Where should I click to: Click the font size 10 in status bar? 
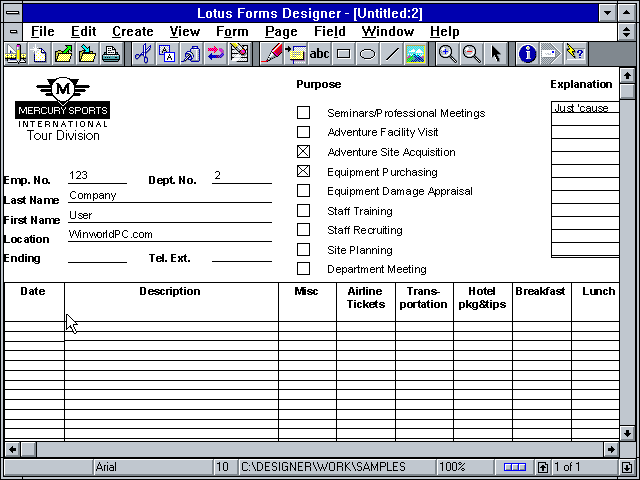(x=222, y=467)
